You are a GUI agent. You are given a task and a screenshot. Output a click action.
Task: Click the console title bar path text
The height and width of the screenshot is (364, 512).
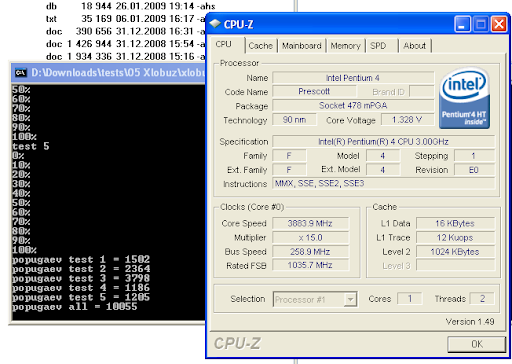tap(118, 72)
